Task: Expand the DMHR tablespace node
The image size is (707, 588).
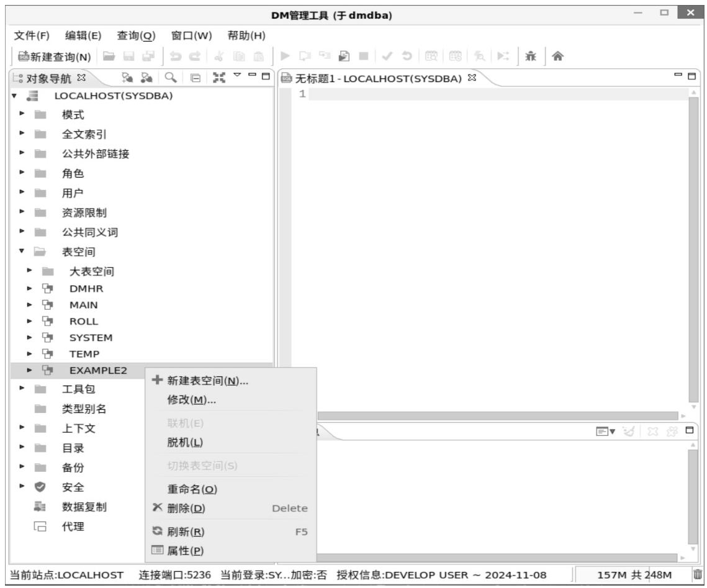Action: pyautogui.click(x=29, y=288)
